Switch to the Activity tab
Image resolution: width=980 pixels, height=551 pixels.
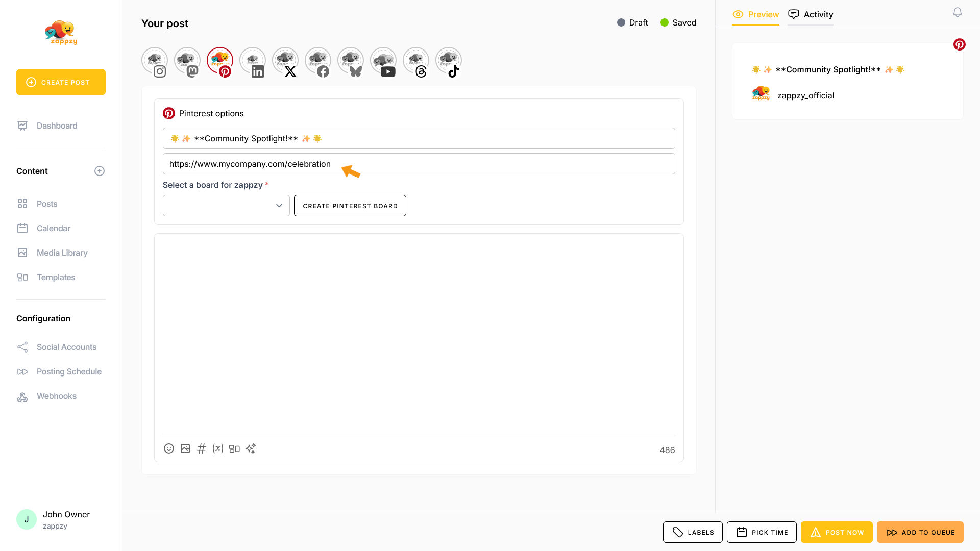click(x=811, y=14)
